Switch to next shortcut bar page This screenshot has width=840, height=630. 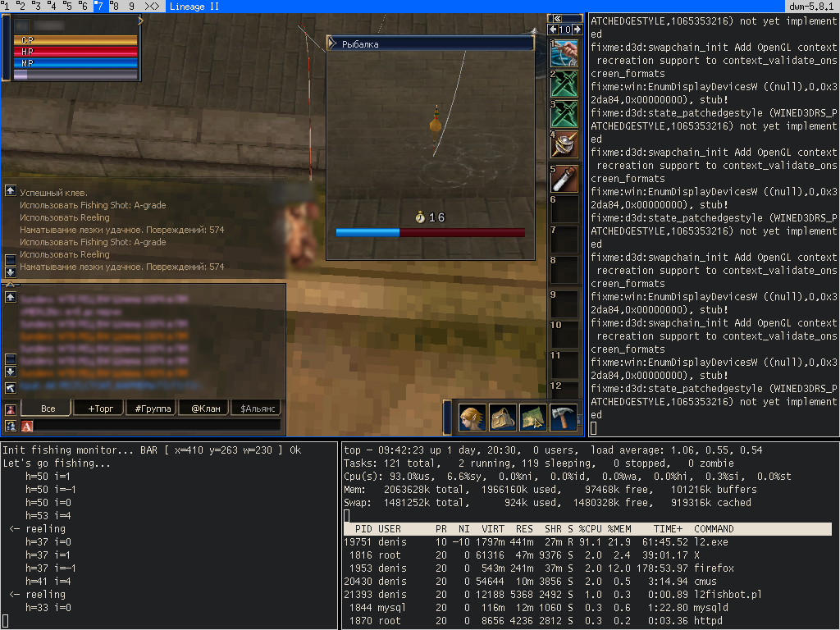577,30
